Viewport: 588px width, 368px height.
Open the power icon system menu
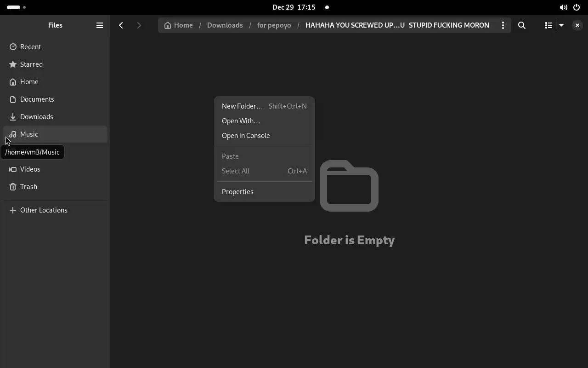(577, 7)
